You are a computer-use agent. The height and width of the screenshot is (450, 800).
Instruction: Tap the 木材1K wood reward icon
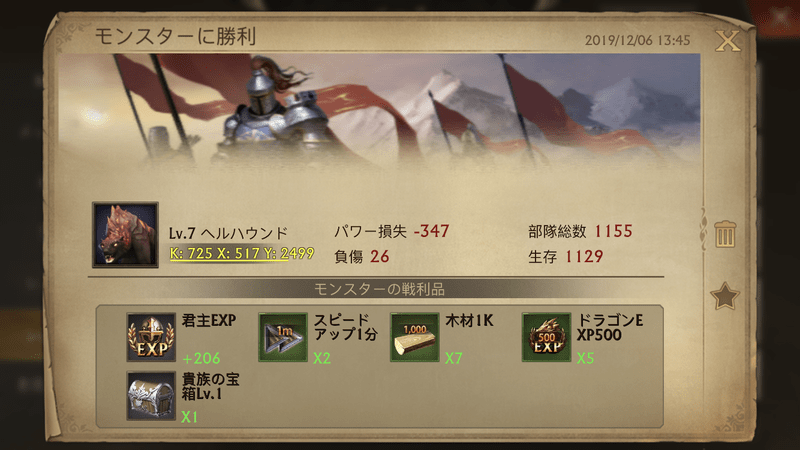(414, 337)
